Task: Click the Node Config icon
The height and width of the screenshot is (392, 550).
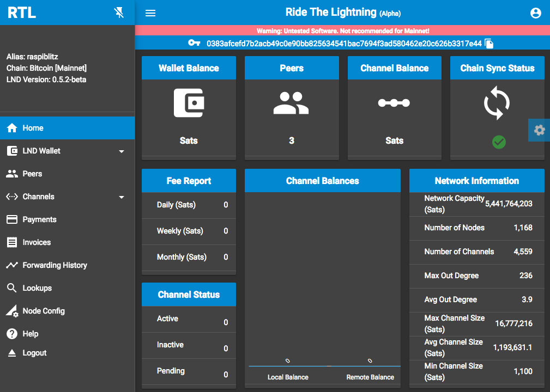Action: (x=12, y=311)
